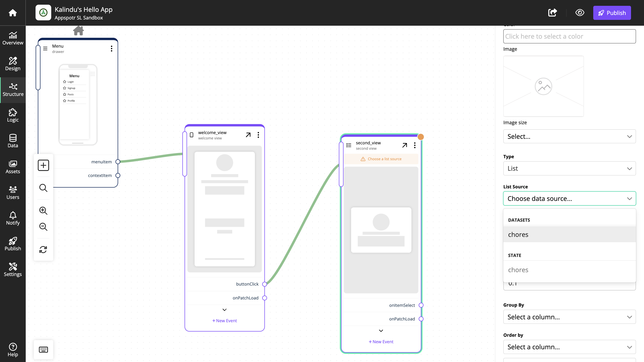Image resolution: width=644 pixels, height=362 pixels.
Task: Click the Refresh/Sync icon in toolbar
Action: (43, 249)
